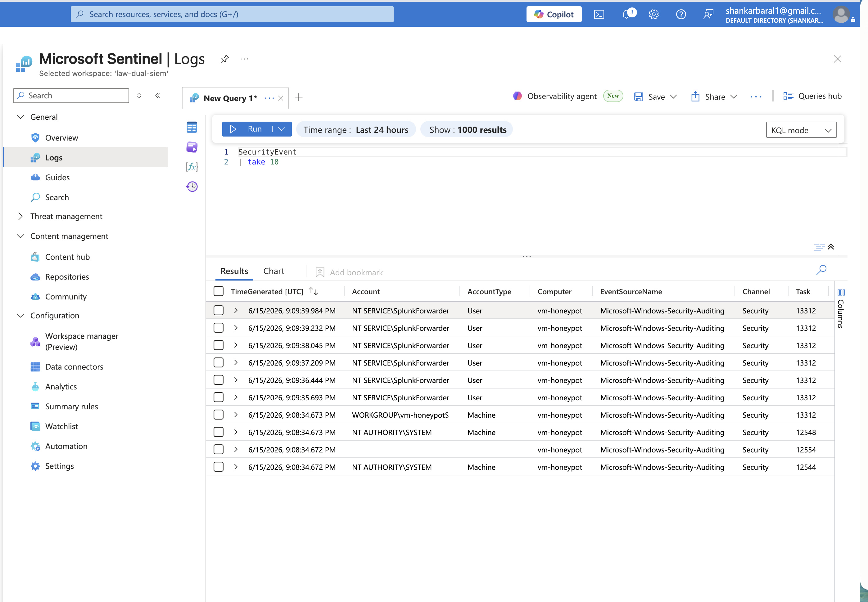Collapse the General navigation group

point(20,117)
